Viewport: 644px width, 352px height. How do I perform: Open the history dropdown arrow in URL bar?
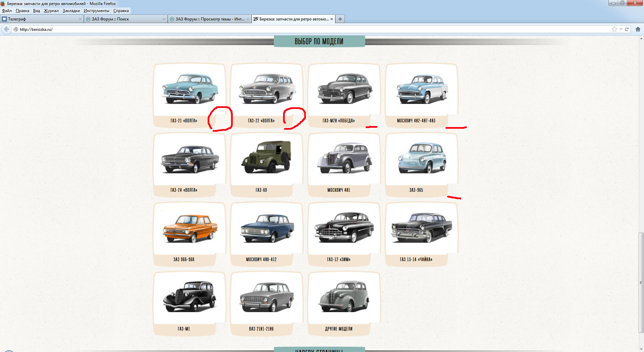[621, 29]
